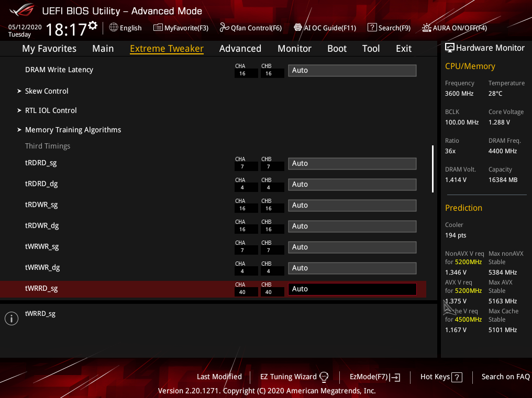Go to the Boot tab
532x398 pixels.
coord(337,49)
